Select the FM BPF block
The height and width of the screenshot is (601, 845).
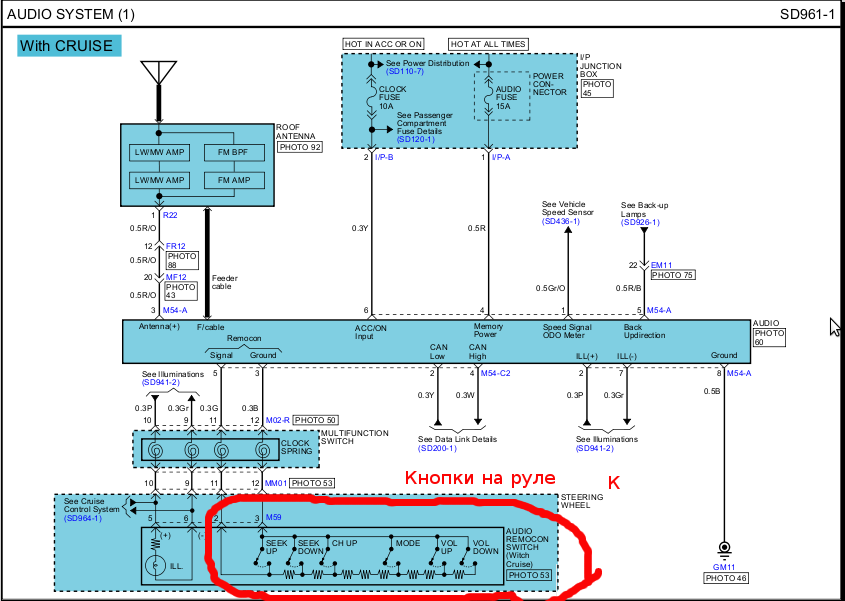click(233, 153)
